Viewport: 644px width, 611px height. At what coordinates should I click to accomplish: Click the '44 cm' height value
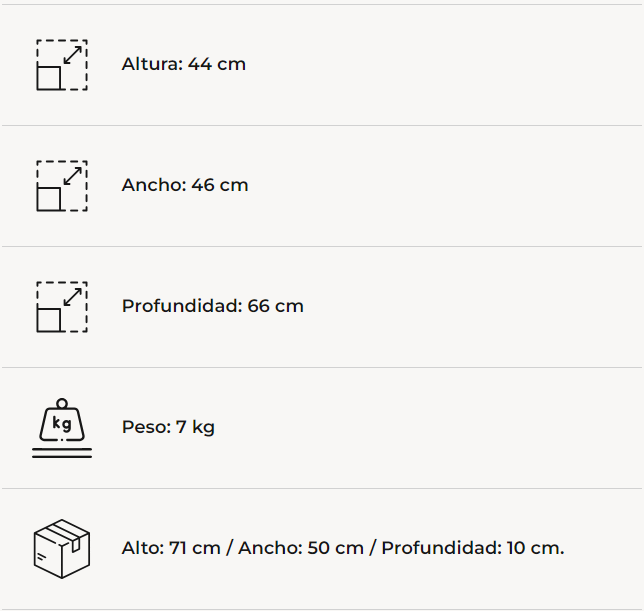click(217, 64)
